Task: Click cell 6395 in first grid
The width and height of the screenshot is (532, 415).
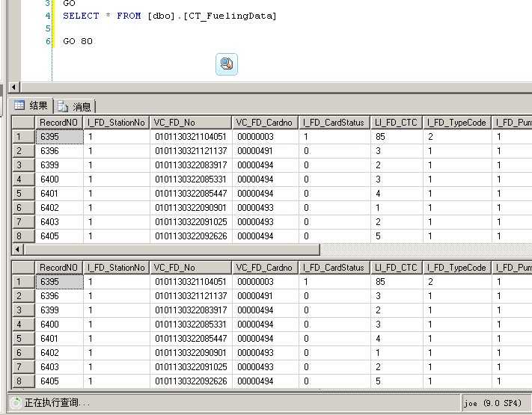Action: [59, 137]
